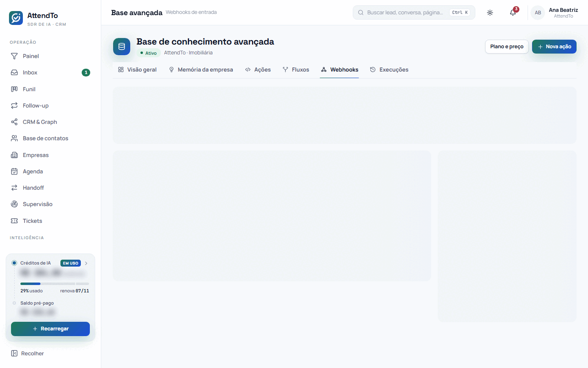Screen dimensions: 588x368
Task: Open Supervisão in sidebar
Action: [x=50, y=204]
